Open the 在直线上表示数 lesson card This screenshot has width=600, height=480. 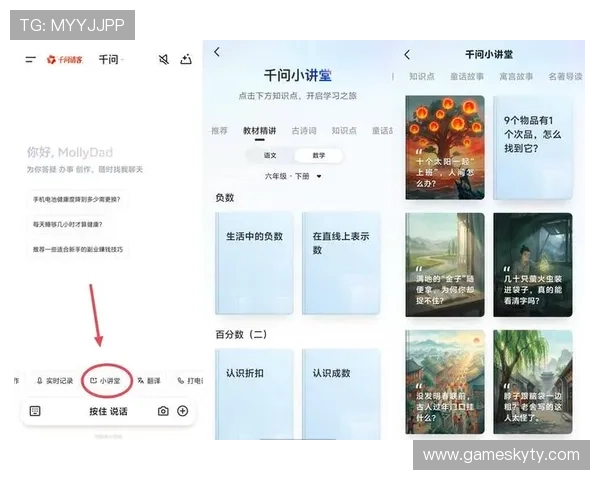coord(341,263)
